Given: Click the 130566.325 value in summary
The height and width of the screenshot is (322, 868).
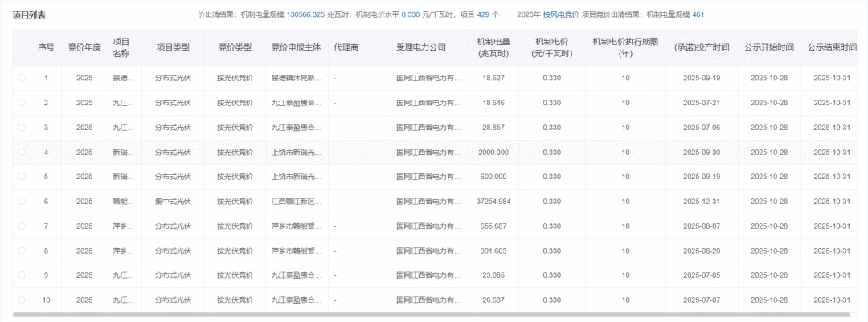Looking at the screenshot, I should point(305,15).
